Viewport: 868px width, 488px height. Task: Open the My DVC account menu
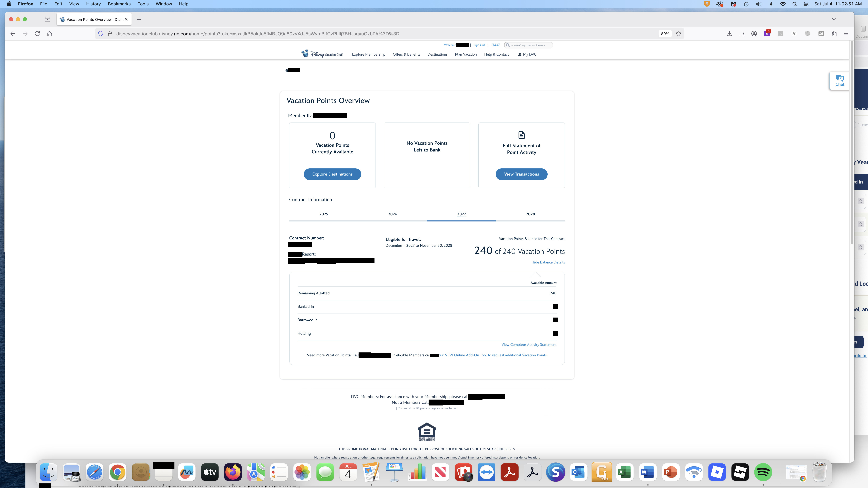pyautogui.click(x=527, y=54)
